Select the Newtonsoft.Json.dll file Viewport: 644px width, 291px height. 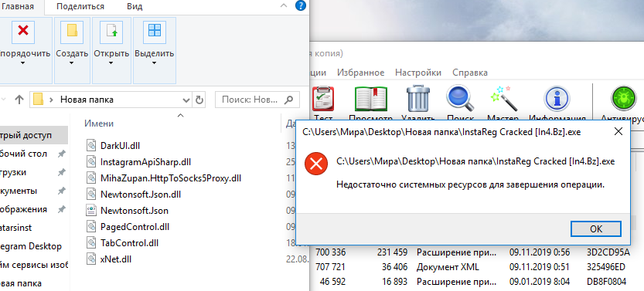pos(141,195)
